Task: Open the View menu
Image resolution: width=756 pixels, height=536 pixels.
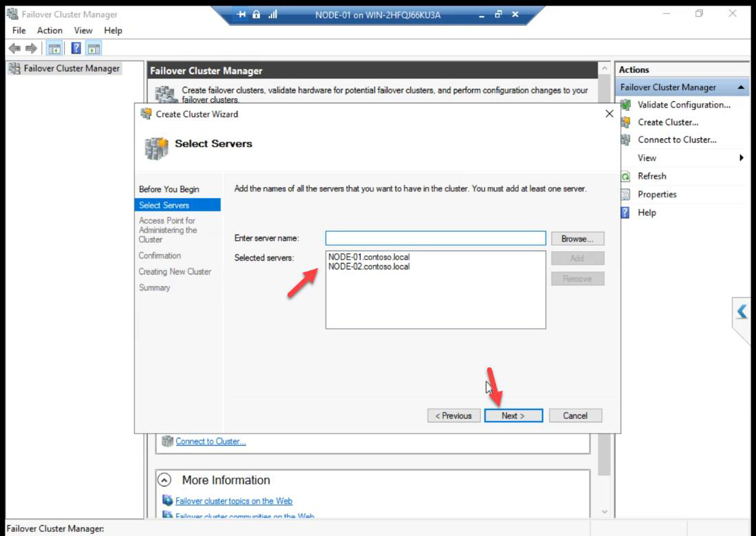Action: coord(83,30)
